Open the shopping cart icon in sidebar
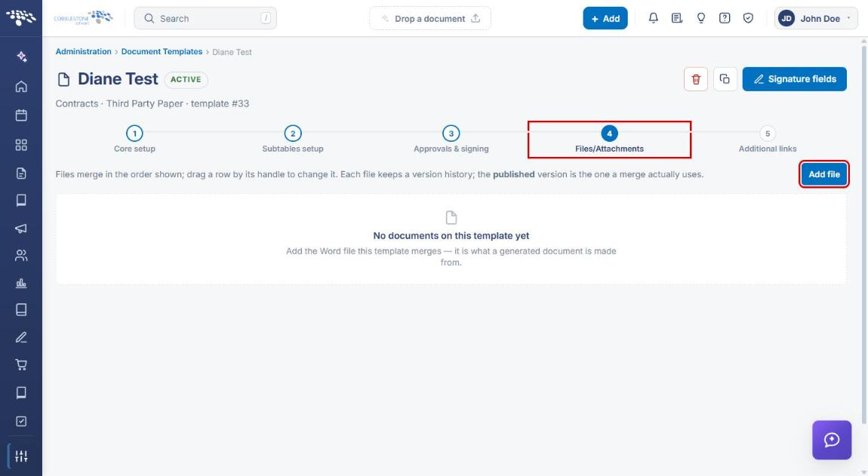868x476 pixels. coord(21,365)
